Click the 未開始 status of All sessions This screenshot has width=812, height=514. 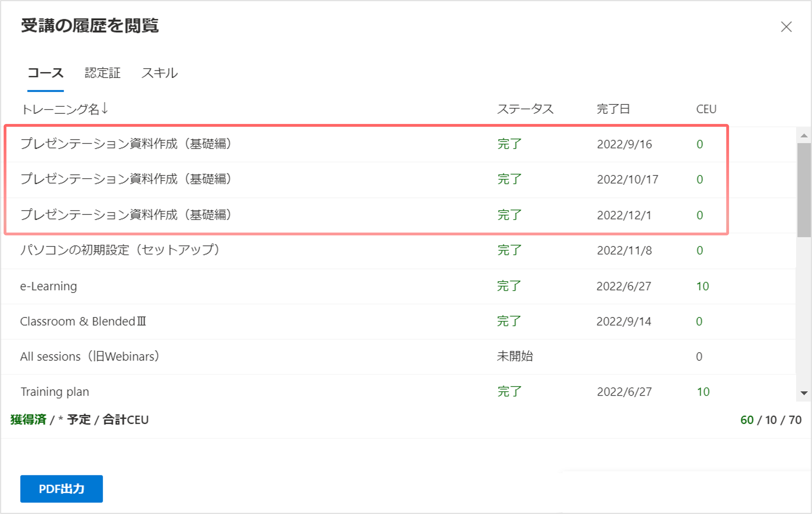515,356
